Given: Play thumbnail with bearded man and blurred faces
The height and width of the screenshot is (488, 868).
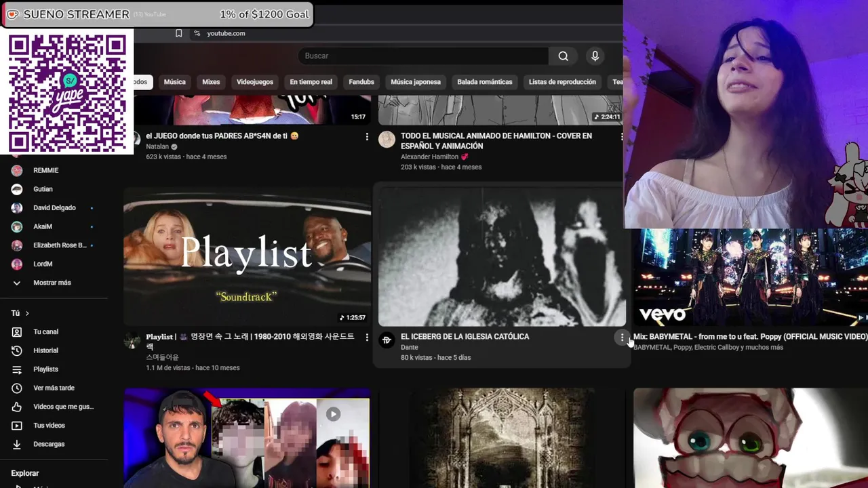Looking at the screenshot, I should pyautogui.click(x=247, y=438).
